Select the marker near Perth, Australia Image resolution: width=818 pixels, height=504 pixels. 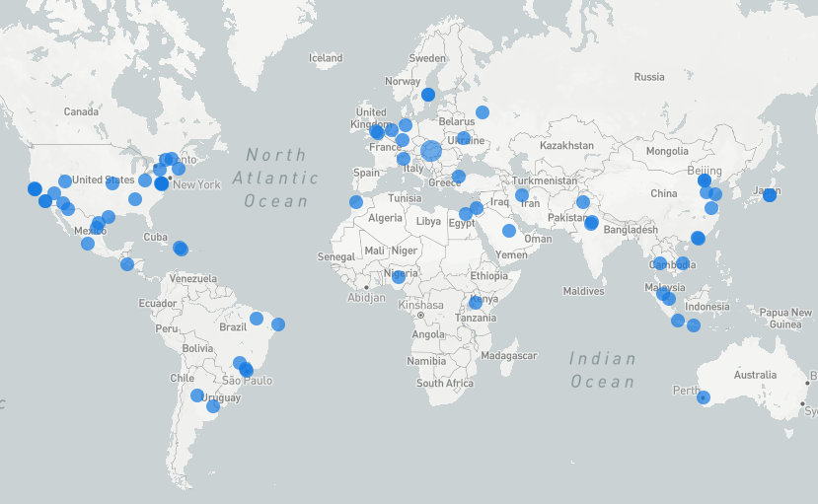[704, 397]
